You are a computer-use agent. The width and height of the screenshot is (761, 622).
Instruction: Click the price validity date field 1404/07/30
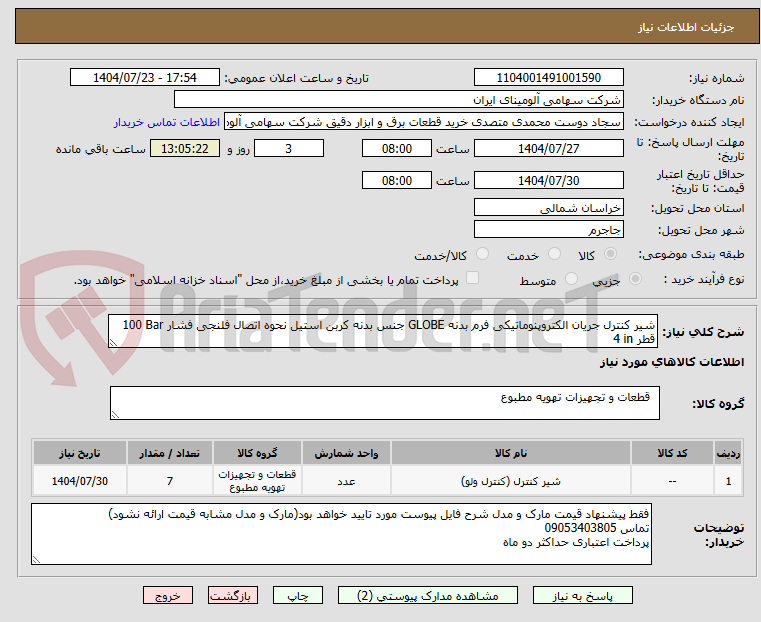pyautogui.click(x=548, y=181)
